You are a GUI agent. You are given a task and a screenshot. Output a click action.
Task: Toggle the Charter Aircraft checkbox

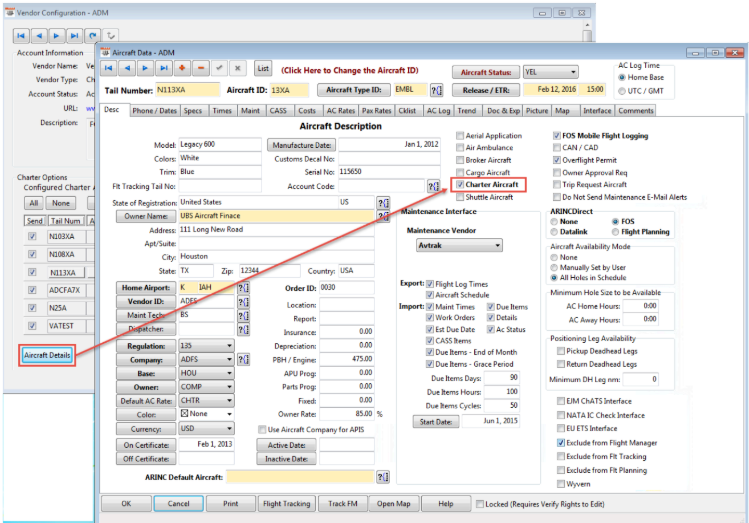pos(460,185)
